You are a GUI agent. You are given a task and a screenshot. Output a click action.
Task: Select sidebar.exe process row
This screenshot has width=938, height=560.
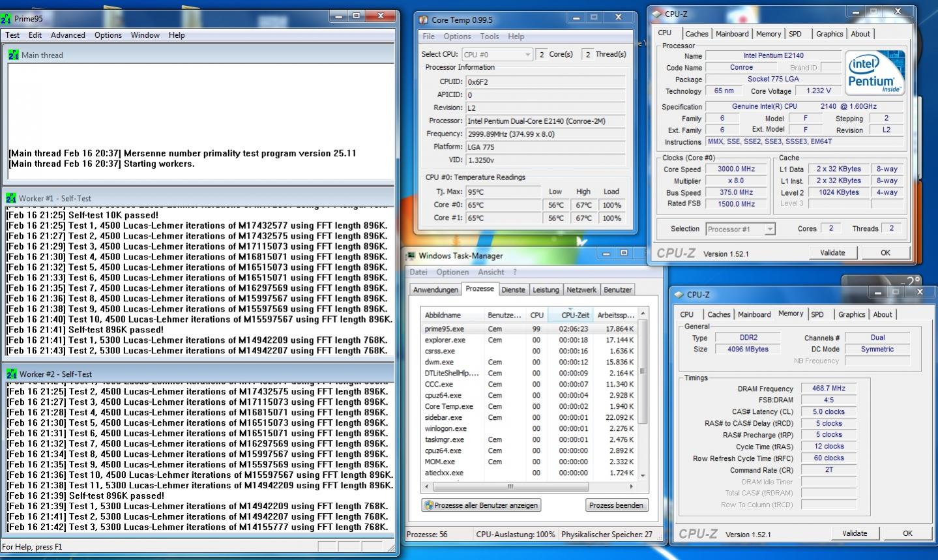(x=528, y=418)
